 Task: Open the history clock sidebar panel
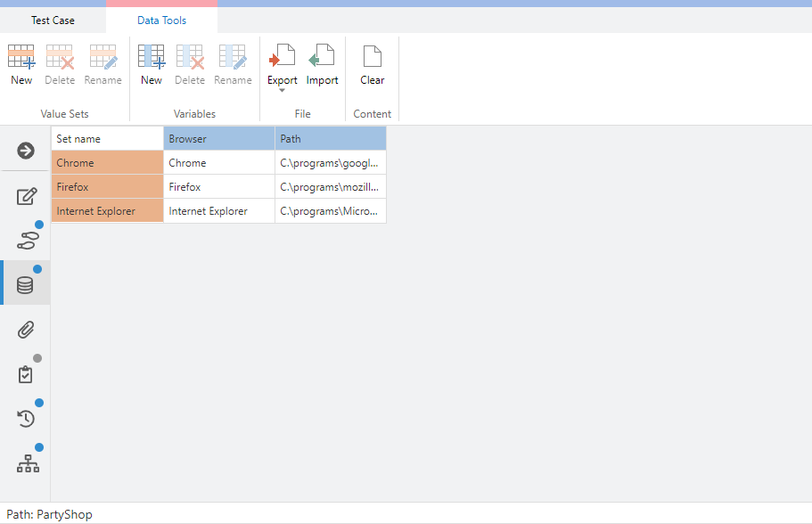pyautogui.click(x=26, y=418)
